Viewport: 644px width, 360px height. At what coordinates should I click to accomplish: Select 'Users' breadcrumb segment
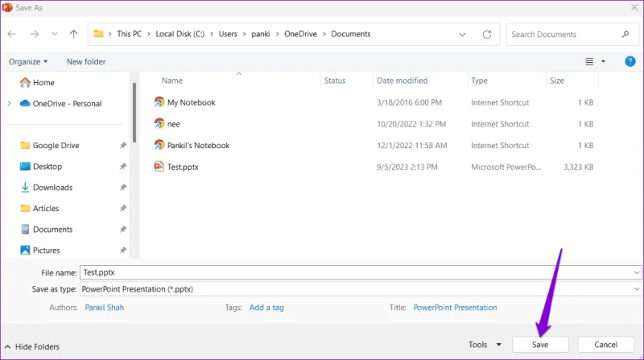[228, 34]
